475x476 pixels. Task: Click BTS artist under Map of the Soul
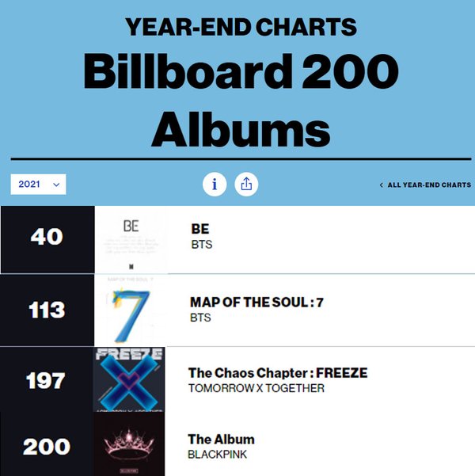pyautogui.click(x=200, y=318)
